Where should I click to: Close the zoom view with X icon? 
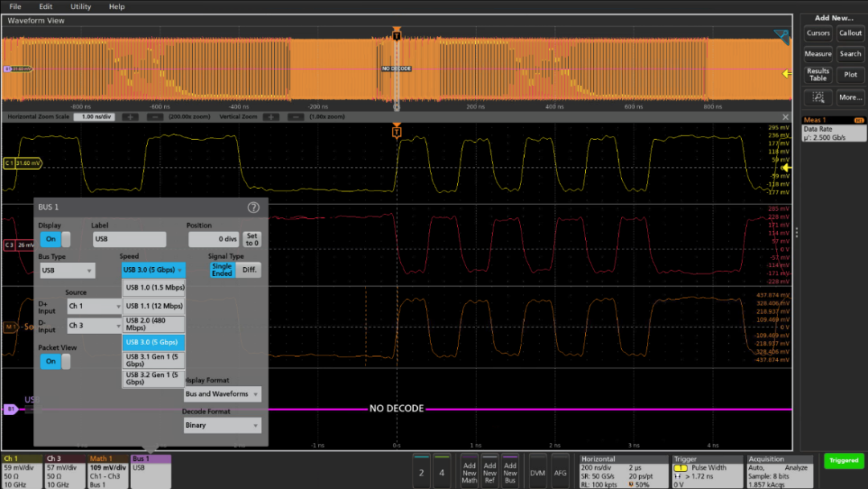click(785, 117)
